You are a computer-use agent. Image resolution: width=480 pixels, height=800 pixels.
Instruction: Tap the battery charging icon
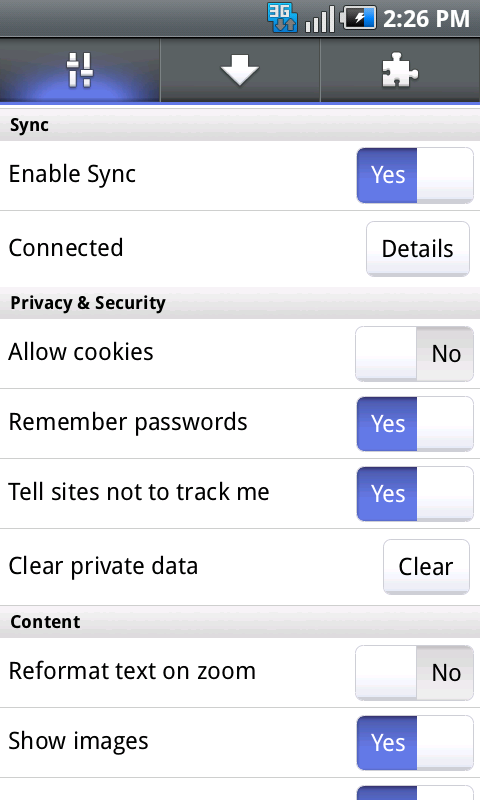point(359,18)
